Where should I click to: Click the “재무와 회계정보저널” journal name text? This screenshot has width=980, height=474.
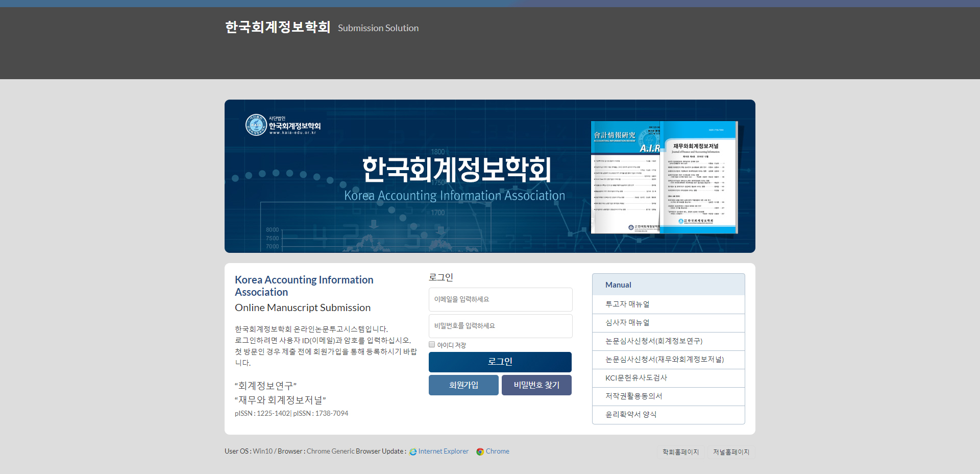[280, 400]
